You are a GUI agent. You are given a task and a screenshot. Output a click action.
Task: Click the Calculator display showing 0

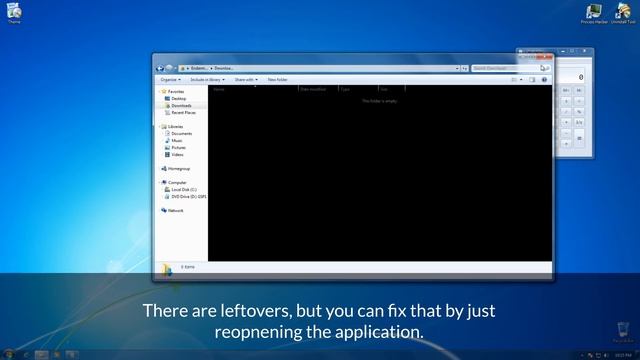571,76
